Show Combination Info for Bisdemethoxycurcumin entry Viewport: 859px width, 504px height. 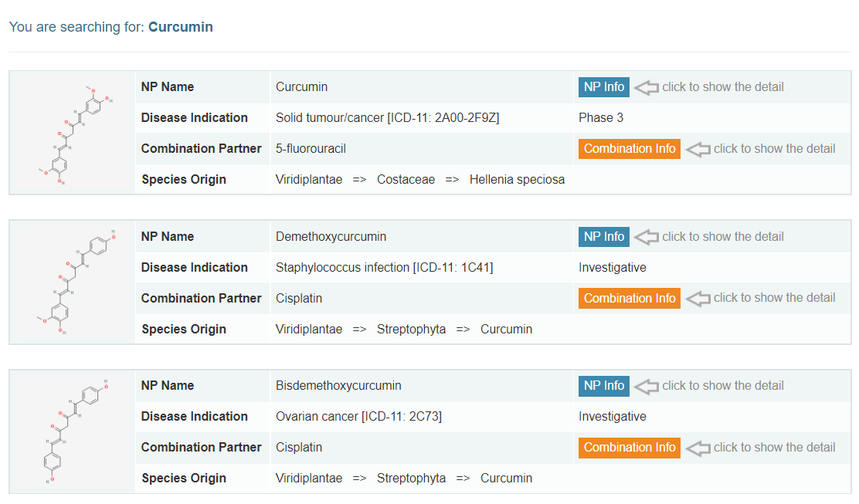(629, 448)
